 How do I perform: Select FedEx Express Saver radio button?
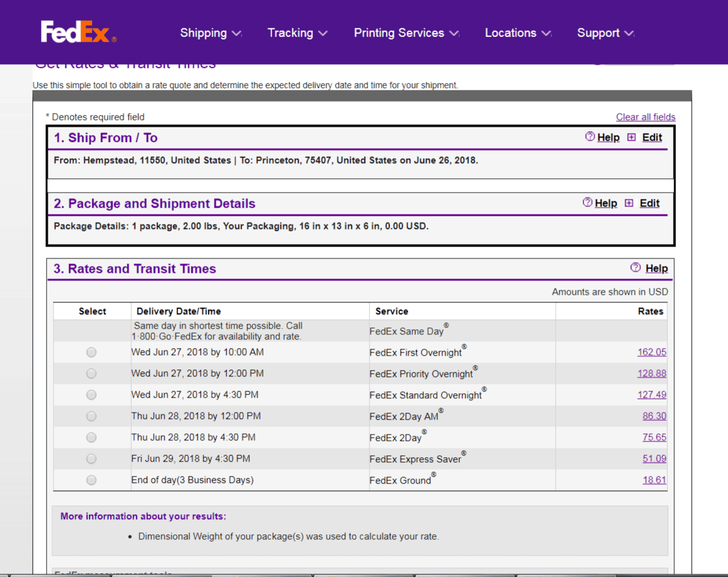coord(92,459)
